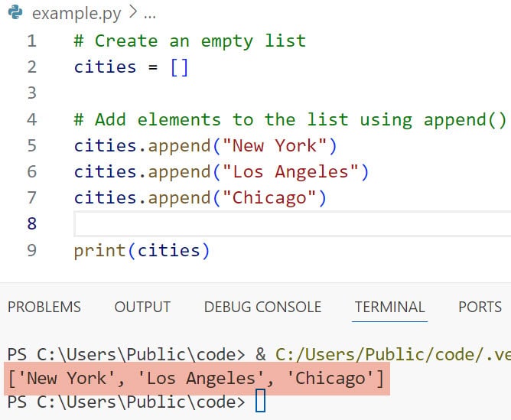Click line number 1 in gutter
Image resolution: width=511 pixels, height=420 pixels.
pos(31,41)
